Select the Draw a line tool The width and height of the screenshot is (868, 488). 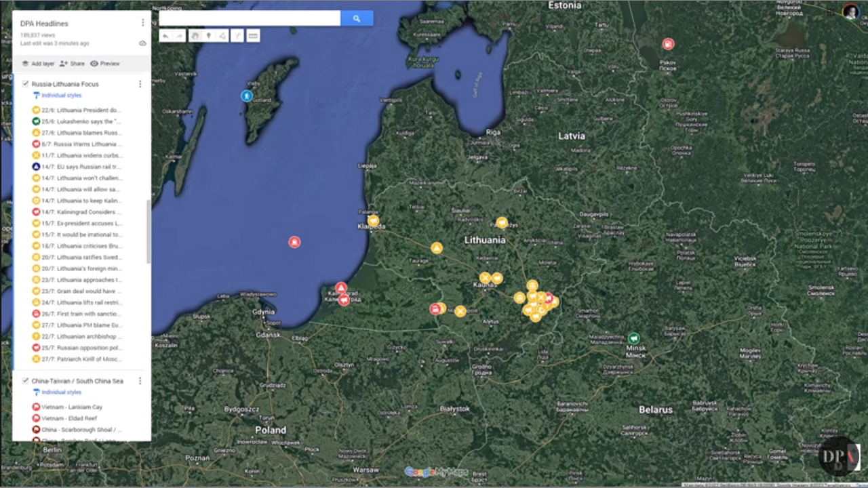[x=222, y=36]
